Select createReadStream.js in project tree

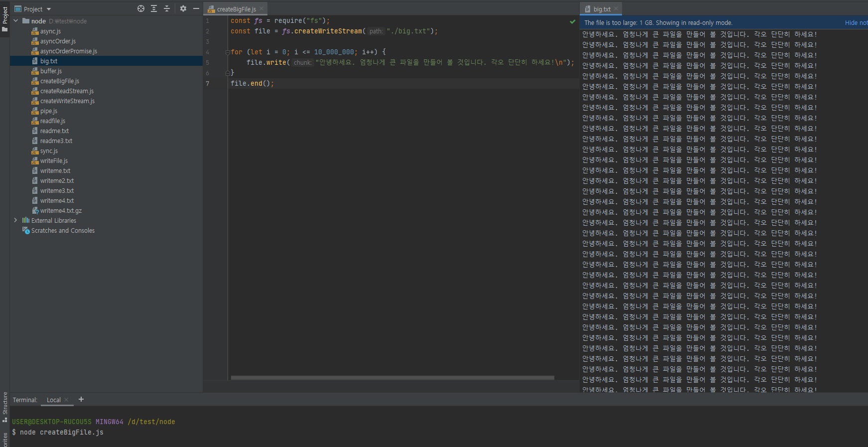pos(67,91)
